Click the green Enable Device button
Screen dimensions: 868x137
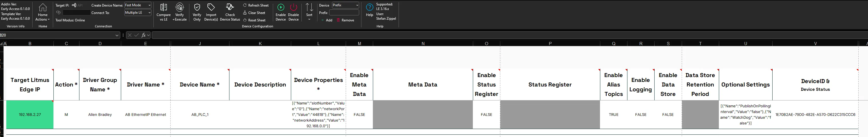281,13
